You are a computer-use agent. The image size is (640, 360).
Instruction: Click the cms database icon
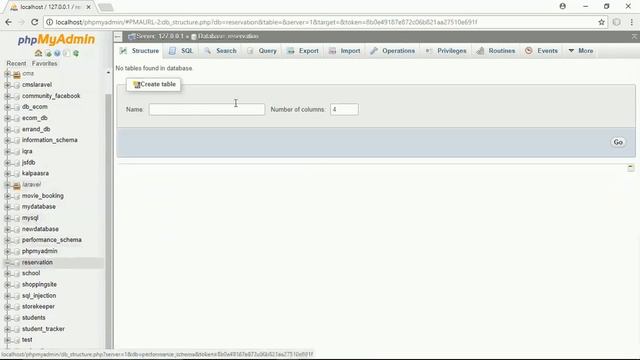click(x=17, y=74)
